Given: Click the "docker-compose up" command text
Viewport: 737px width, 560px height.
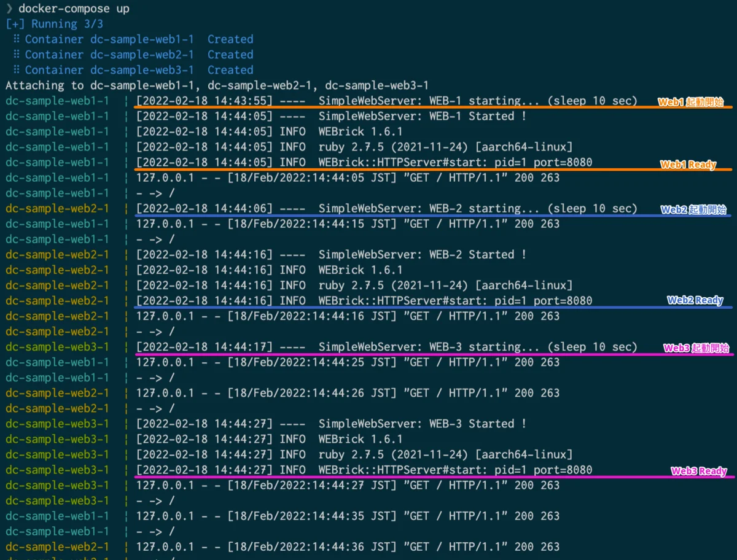Looking at the screenshot, I should coord(74,9).
